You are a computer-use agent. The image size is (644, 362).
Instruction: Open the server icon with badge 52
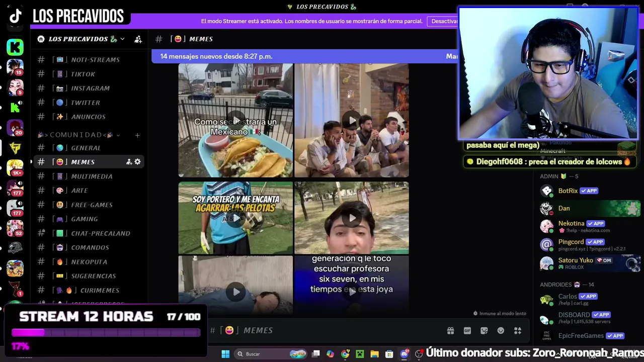(x=15, y=228)
